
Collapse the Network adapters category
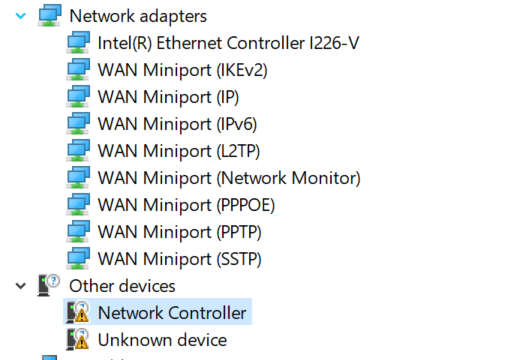click(21, 16)
